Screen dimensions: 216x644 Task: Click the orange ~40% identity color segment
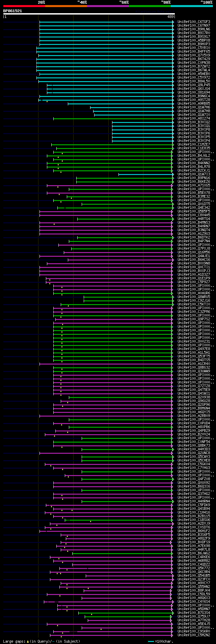[x=66, y=6]
